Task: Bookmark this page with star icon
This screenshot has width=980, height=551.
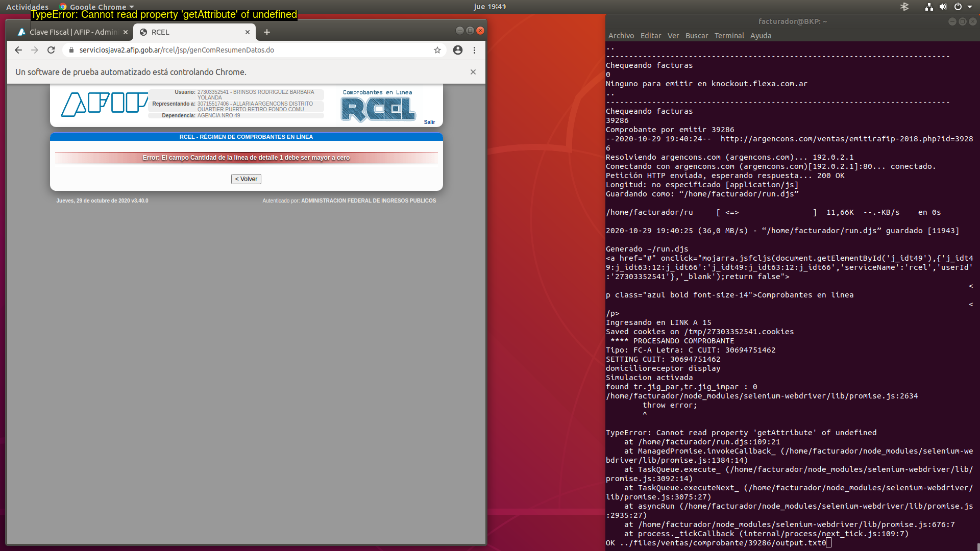Action: pyautogui.click(x=437, y=50)
